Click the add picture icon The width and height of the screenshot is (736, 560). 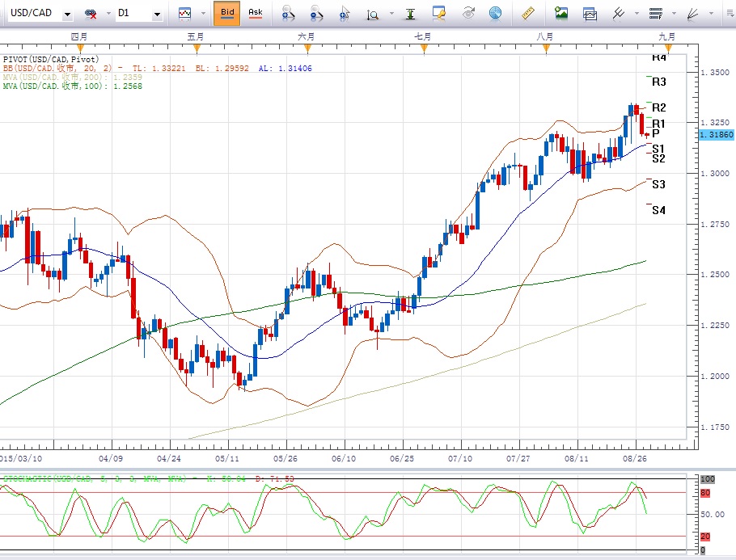pyautogui.click(x=561, y=14)
